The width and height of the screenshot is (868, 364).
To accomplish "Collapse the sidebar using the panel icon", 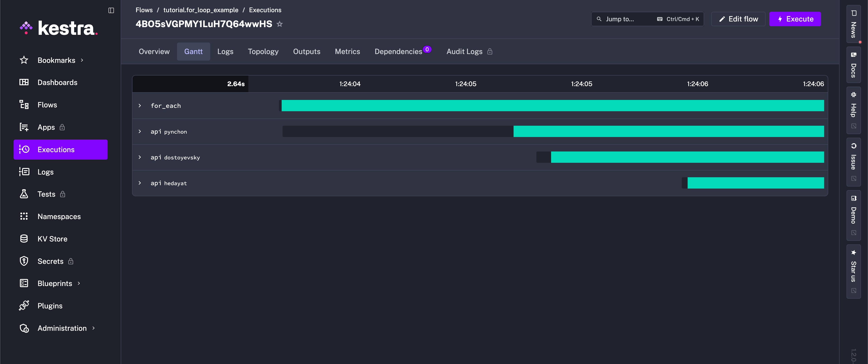I will (111, 10).
